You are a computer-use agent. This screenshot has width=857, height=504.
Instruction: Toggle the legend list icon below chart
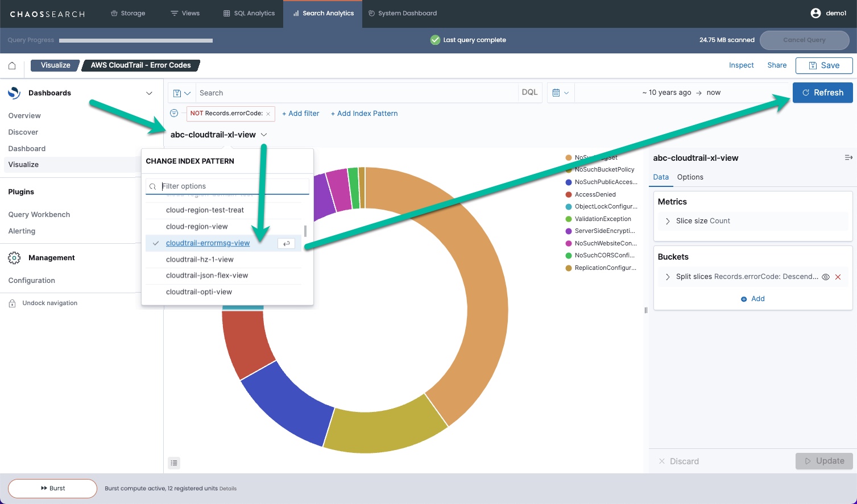pos(174,463)
